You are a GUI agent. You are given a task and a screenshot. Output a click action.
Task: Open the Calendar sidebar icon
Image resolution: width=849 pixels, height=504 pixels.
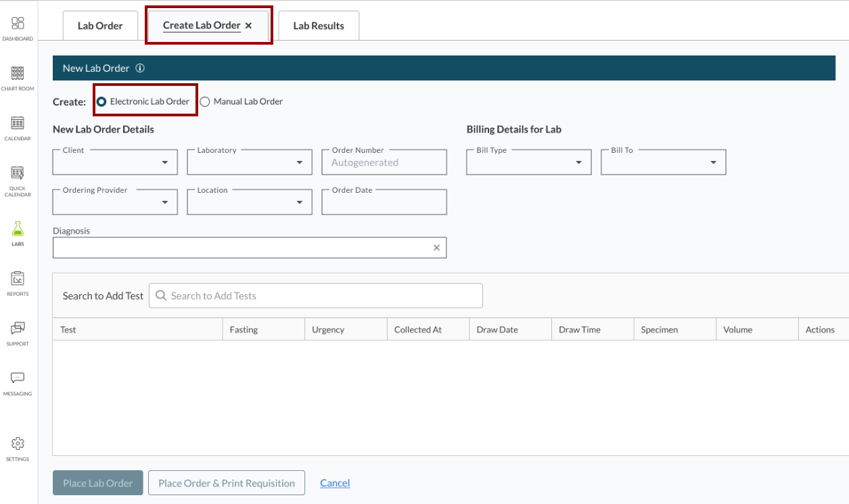tap(18, 123)
